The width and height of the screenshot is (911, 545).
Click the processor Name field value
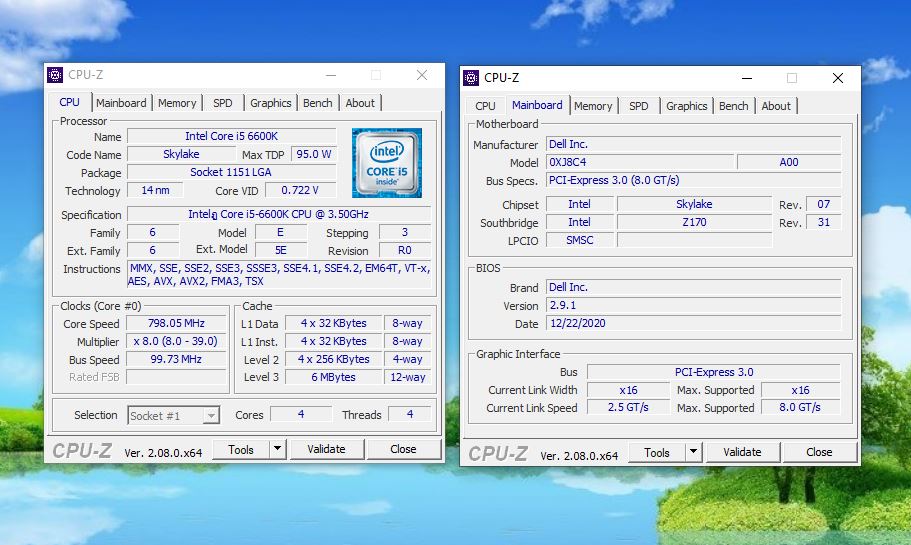(233, 136)
